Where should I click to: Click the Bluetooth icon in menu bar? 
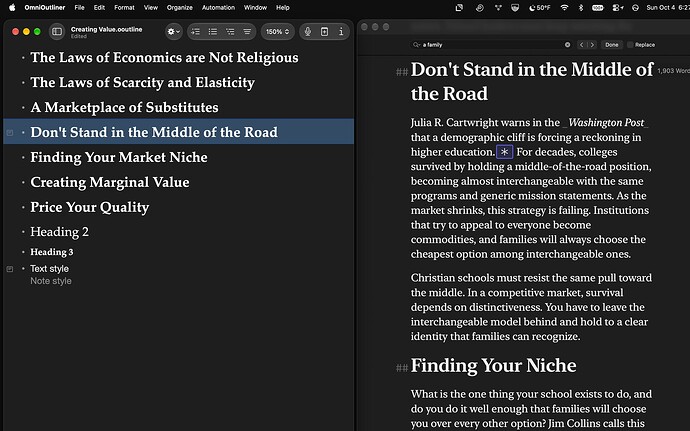click(x=580, y=7)
